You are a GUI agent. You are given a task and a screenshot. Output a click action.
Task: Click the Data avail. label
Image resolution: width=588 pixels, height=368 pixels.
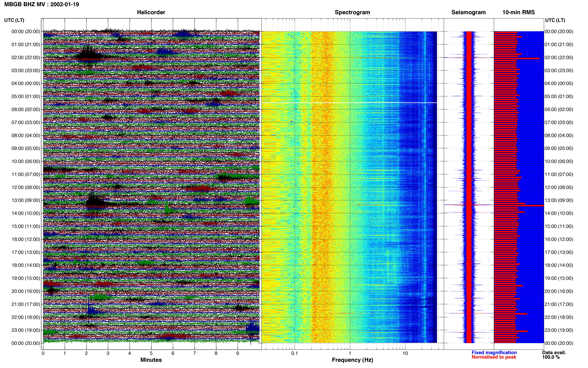(x=554, y=352)
